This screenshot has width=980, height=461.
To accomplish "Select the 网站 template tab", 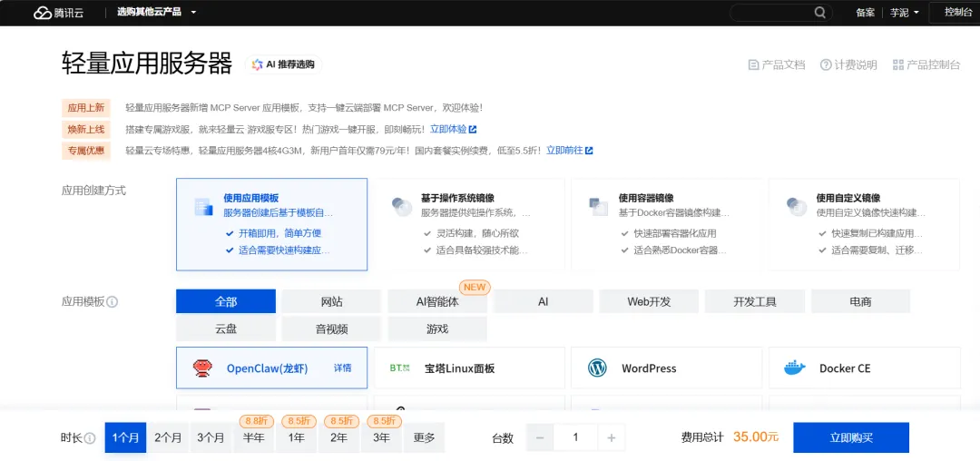I will click(x=331, y=301).
